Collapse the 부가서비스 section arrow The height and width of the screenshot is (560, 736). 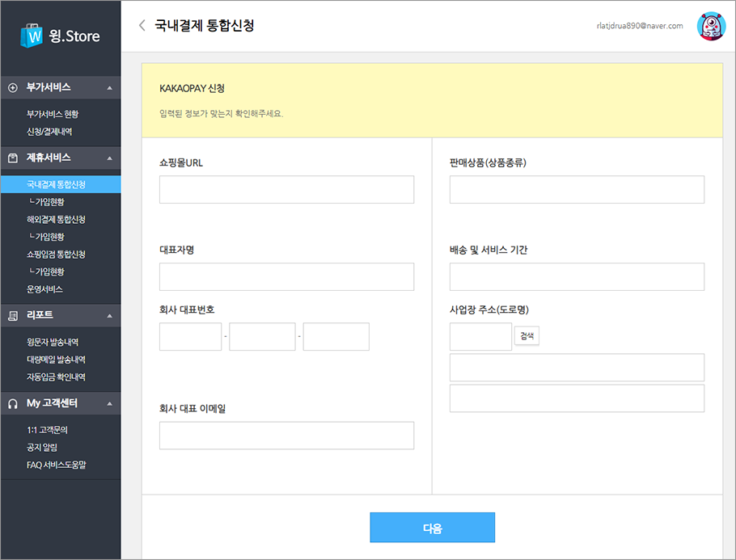click(x=109, y=88)
